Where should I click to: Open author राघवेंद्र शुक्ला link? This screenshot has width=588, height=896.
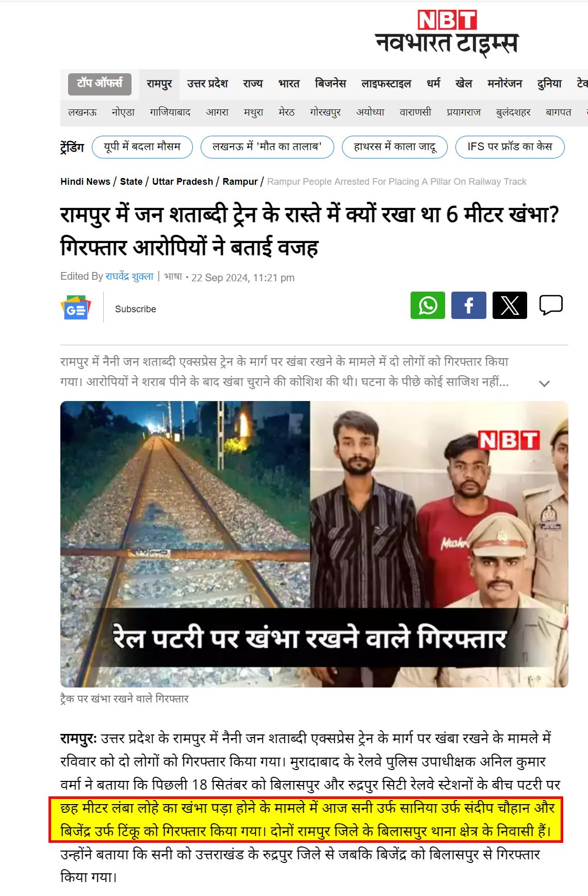point(129,277)
